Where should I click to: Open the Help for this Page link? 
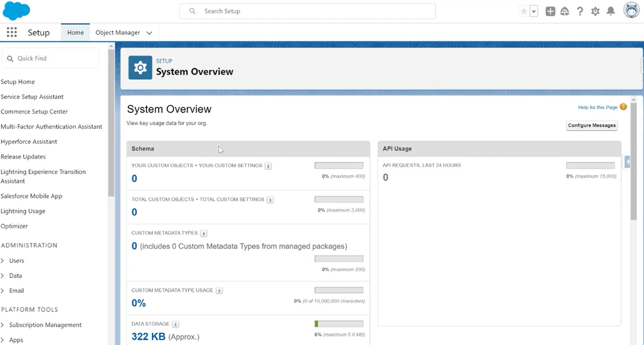(x=598, y=107)
